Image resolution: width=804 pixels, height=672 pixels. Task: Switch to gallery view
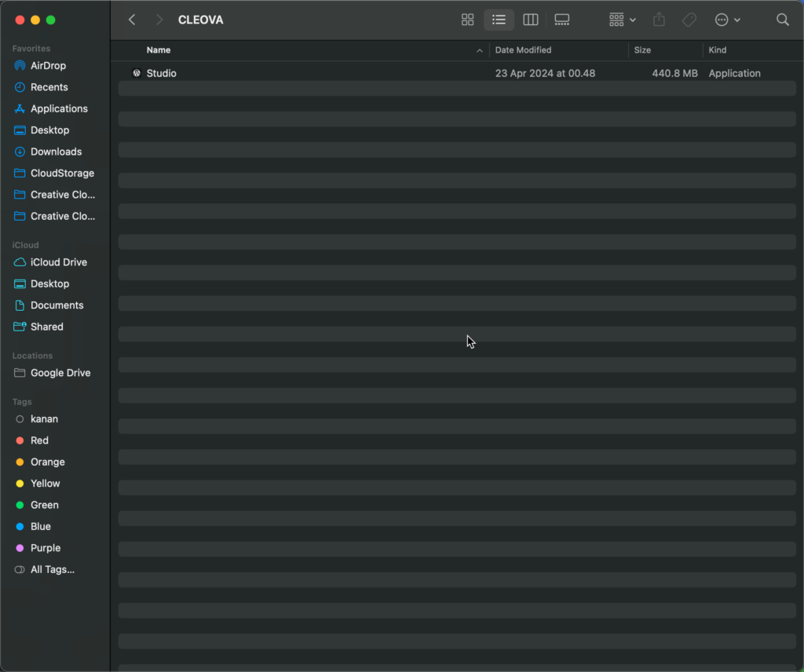(562, 20)
